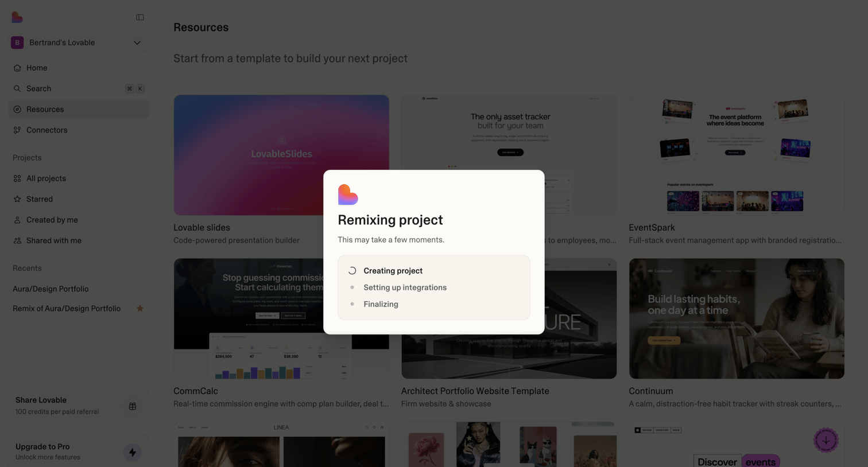Screen dimensions: 868x467
Task: Click Lovable slides template title
Action: (x=201, y=228)
